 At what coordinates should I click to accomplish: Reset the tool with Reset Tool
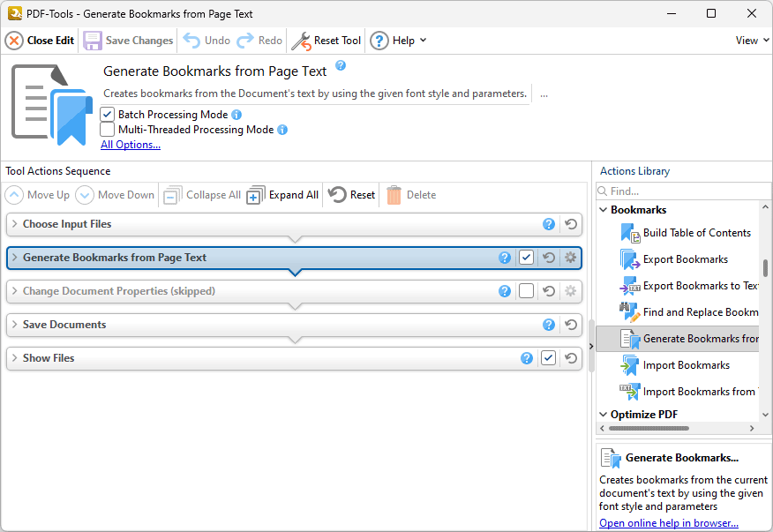click(326, 41)
